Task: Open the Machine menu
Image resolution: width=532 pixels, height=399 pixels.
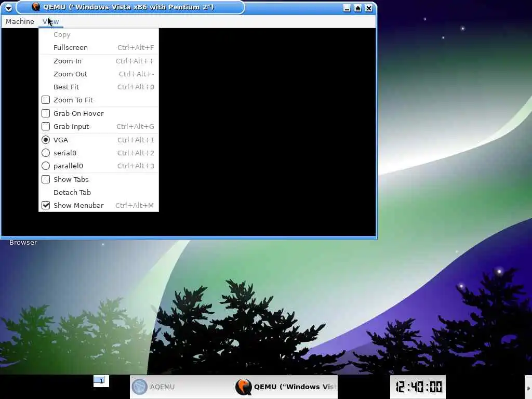Action: point(20,21)
